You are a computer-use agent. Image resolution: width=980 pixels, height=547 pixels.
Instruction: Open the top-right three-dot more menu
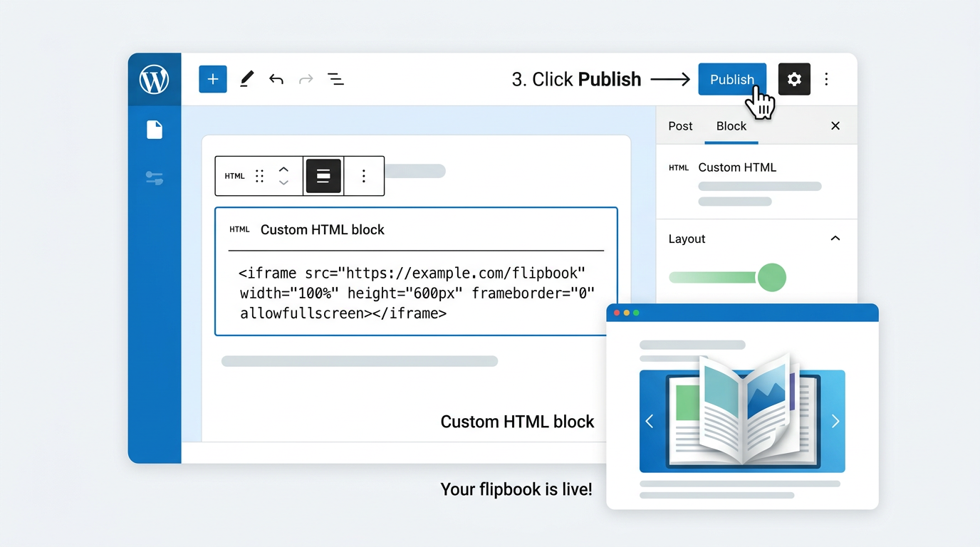click(x=826, y=79)
